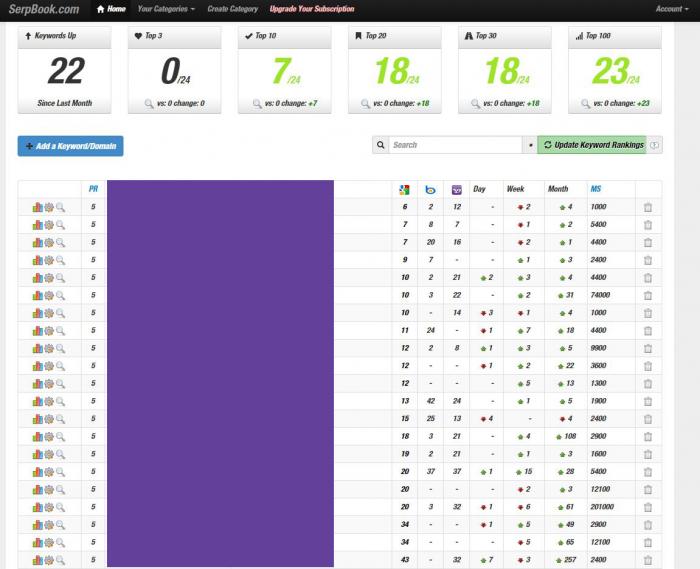The image size is (700, 569).
Task: Sort table by PR column header
Action: point(93,189)
